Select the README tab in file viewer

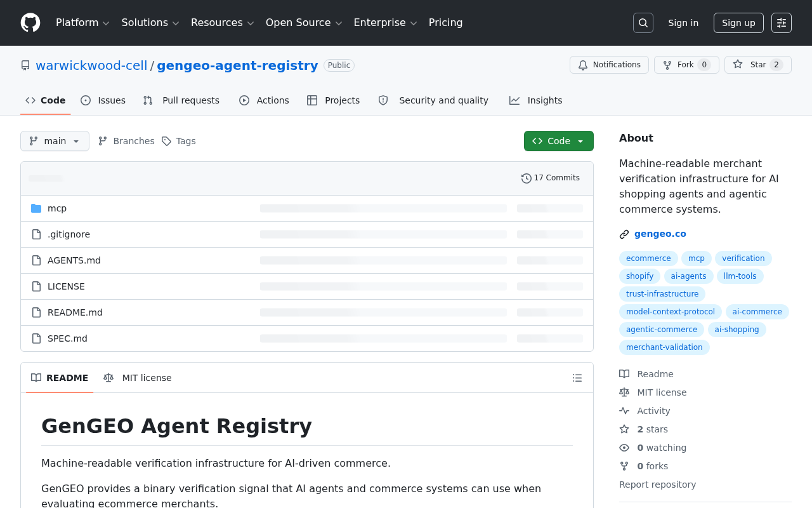[x=60, y=378]
